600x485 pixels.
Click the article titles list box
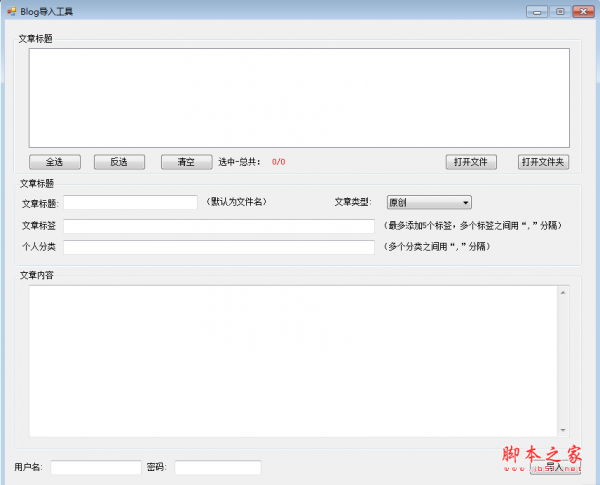click(x=299, y=98)
